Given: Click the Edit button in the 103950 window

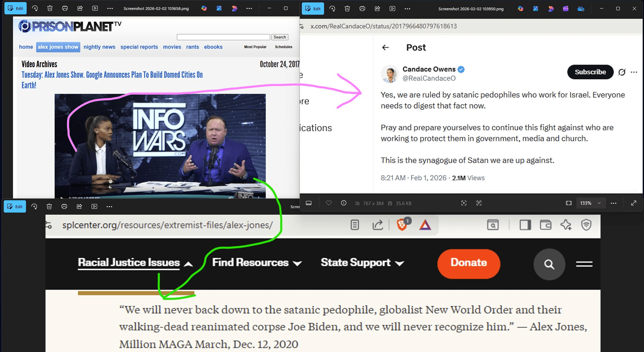Looking at the screenshot, I should pos(313,9).
